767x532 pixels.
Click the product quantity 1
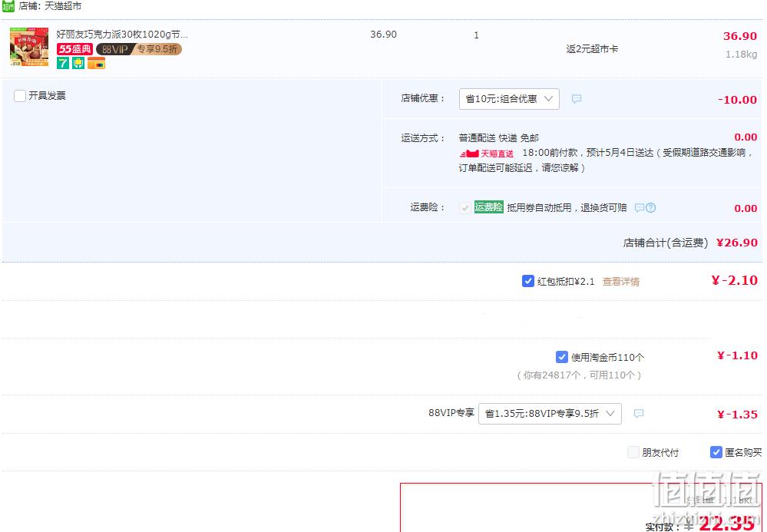click(x=477, y=35)
